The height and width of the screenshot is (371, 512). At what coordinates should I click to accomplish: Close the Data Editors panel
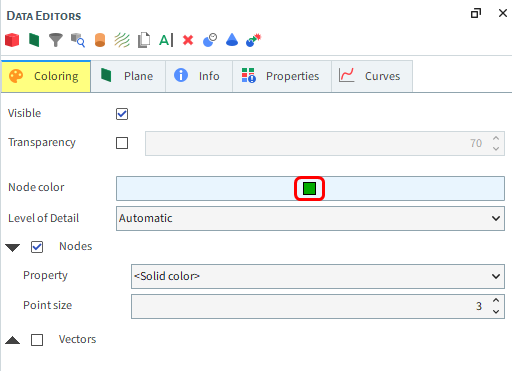click(503, 13)
